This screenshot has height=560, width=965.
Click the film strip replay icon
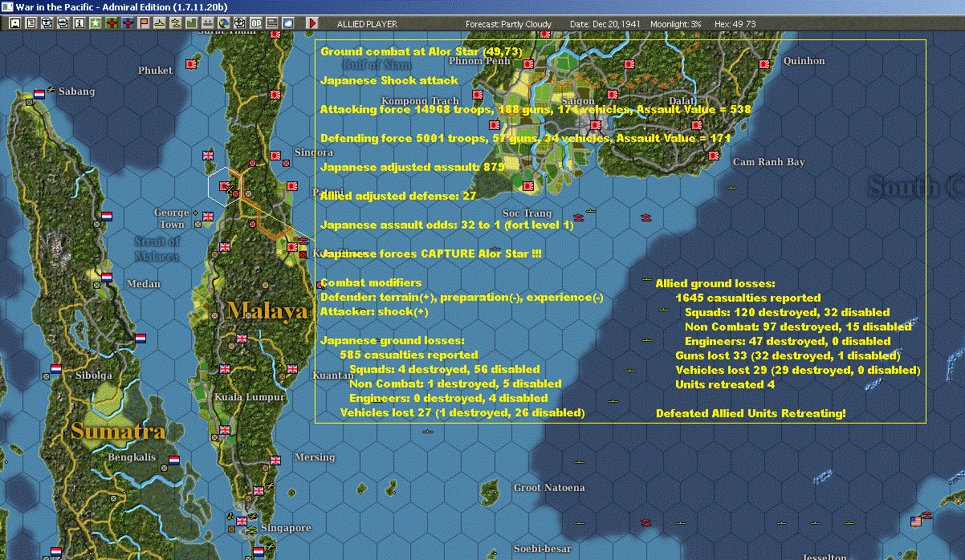tap(271, 23)
